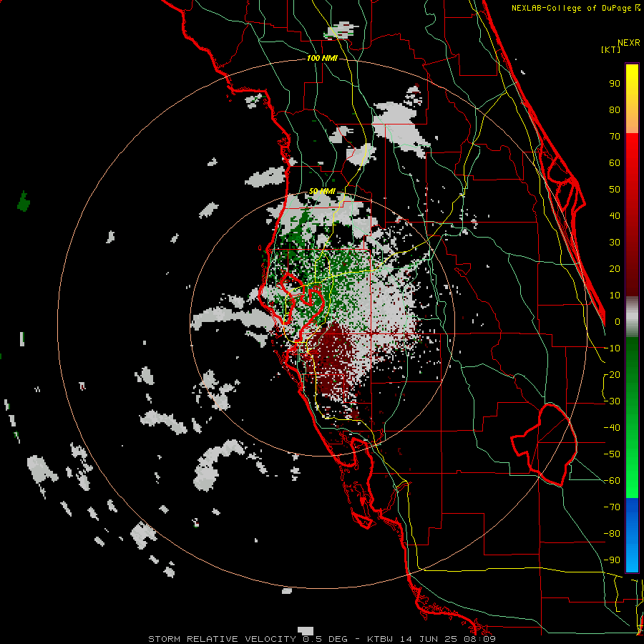Viewport: 644px width, 644px height.
Task: Select the positive 60 knot scale label
Action: pos(615,162)
